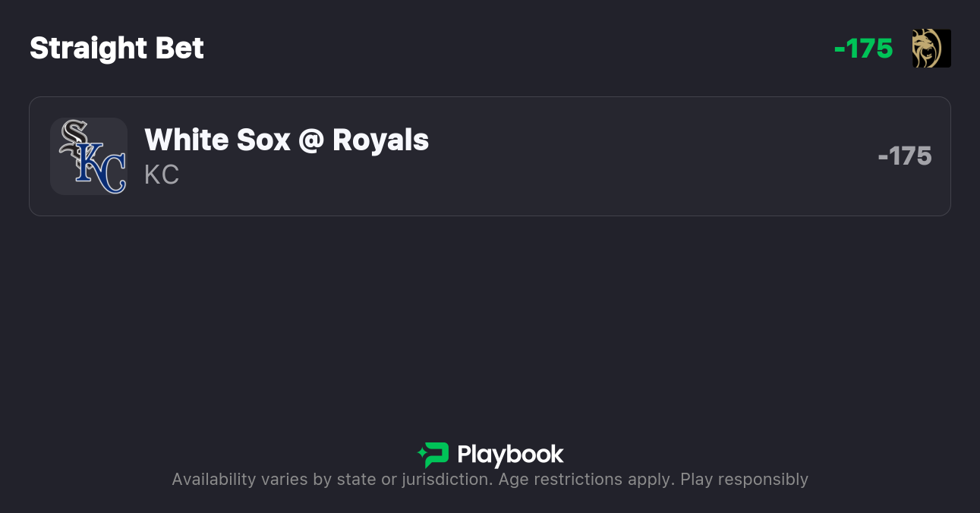The height and width of the screenshot is (513, 980).
Task: Click the White Sox and Royals team logo
Action: pos(89,156)
